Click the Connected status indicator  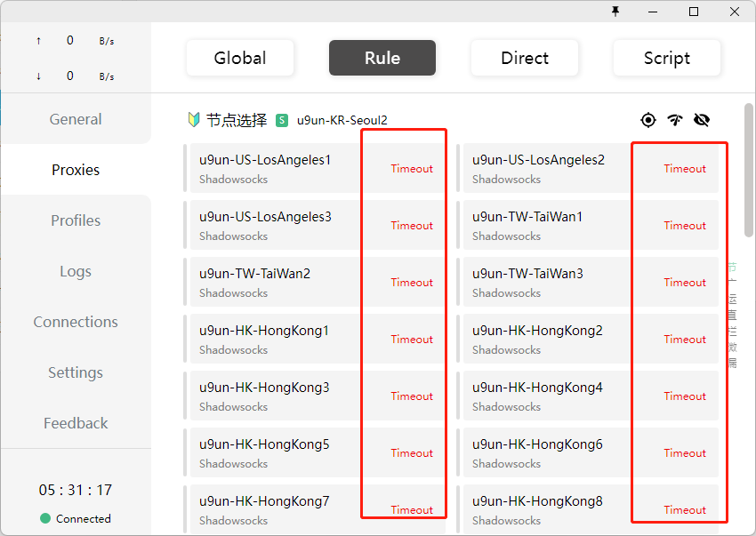click(x=76, y=518)
